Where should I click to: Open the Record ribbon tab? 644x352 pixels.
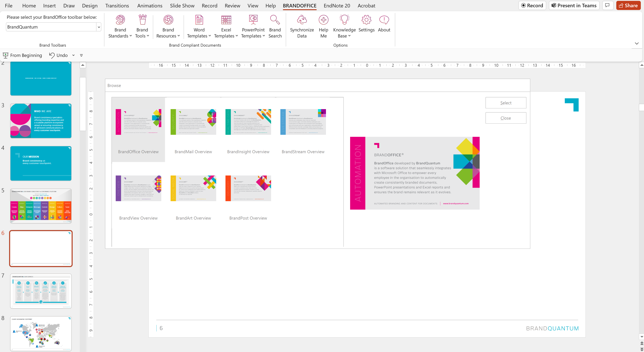209,6
